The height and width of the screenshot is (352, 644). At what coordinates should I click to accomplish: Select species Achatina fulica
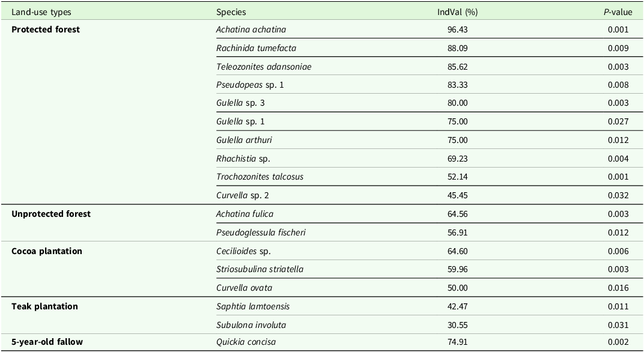coord(245,214)
